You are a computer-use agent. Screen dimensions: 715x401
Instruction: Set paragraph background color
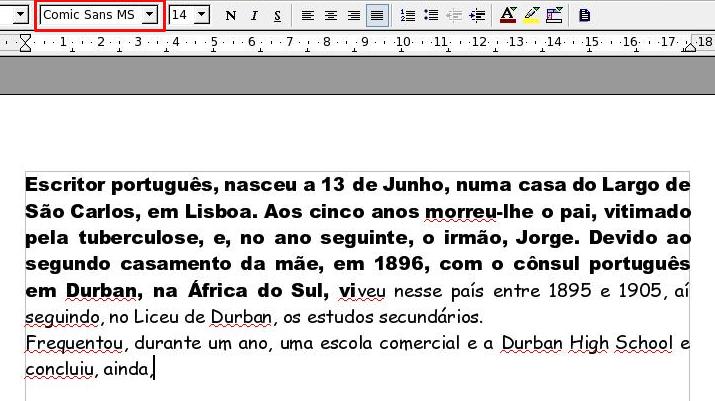(554, 16)
